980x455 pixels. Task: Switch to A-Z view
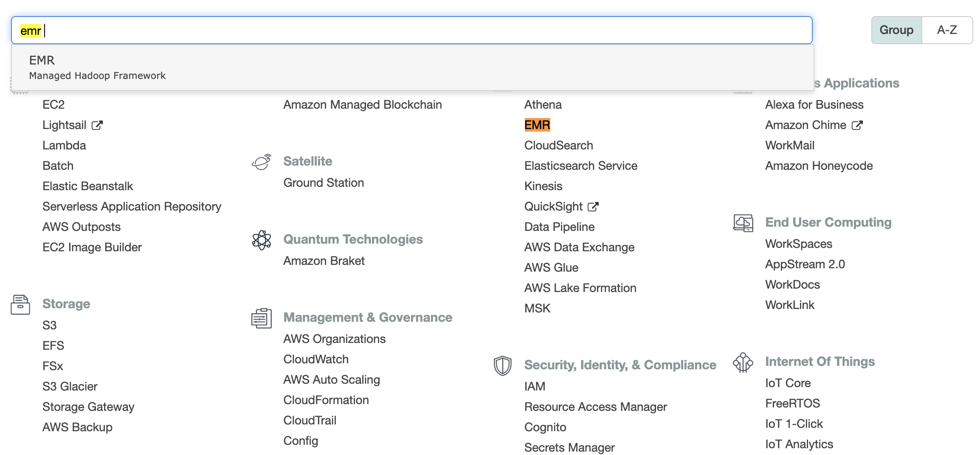tap(947, 30)
